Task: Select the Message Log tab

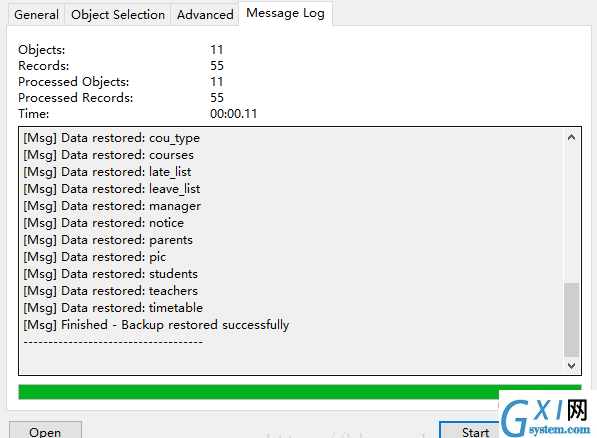Action: [285, 13]
